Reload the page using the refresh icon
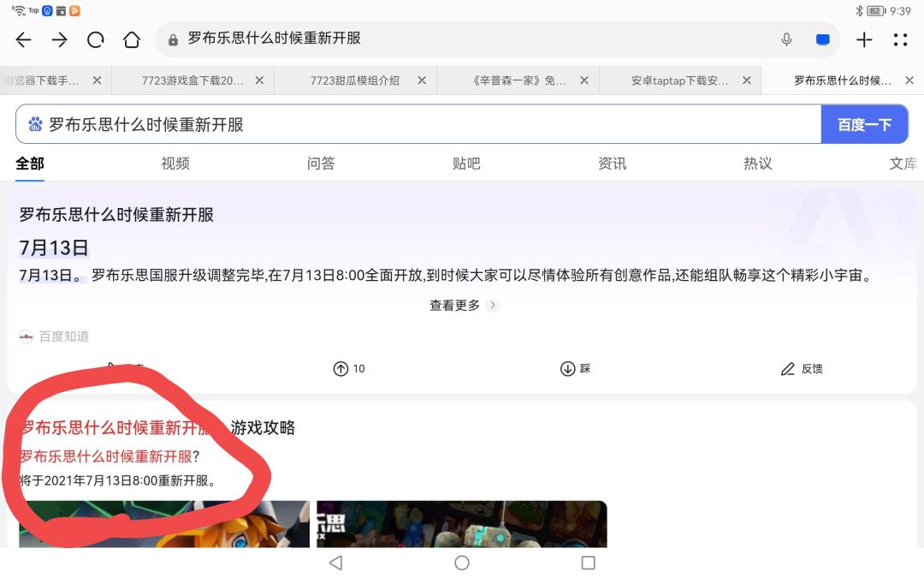 pos(96,39)
